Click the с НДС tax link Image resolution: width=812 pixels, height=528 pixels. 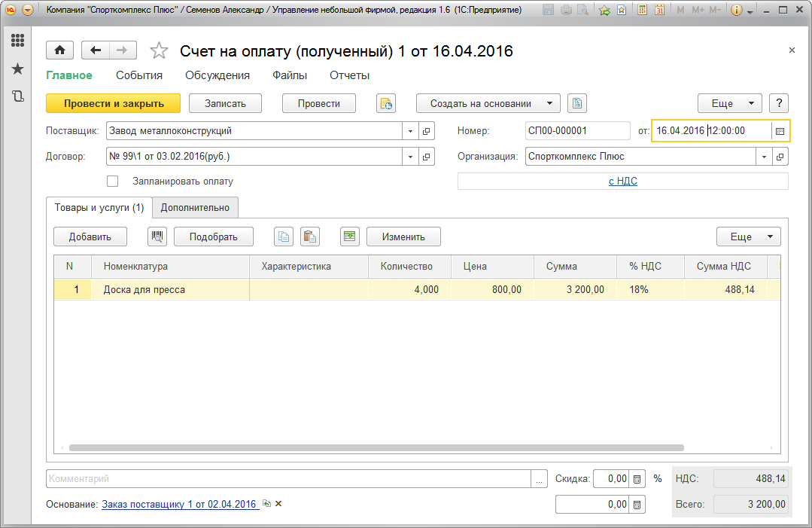pyautogui.click(x=622, y=181)
